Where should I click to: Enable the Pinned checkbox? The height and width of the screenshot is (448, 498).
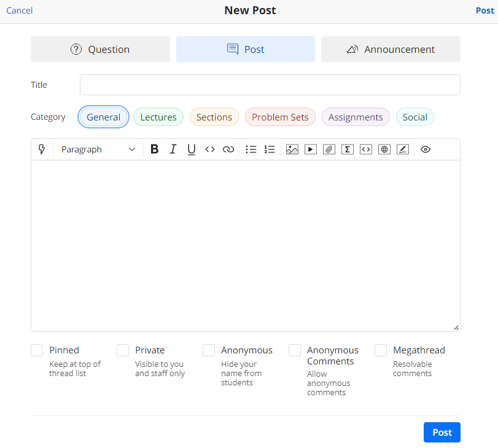point(37,350)
